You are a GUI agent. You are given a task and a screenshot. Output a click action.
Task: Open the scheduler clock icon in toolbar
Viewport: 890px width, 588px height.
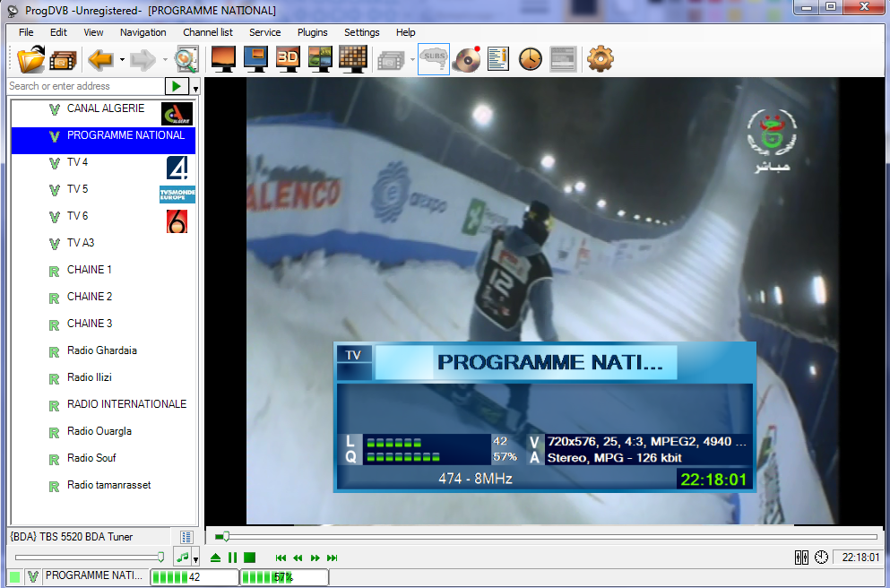(x=531, y=60)
